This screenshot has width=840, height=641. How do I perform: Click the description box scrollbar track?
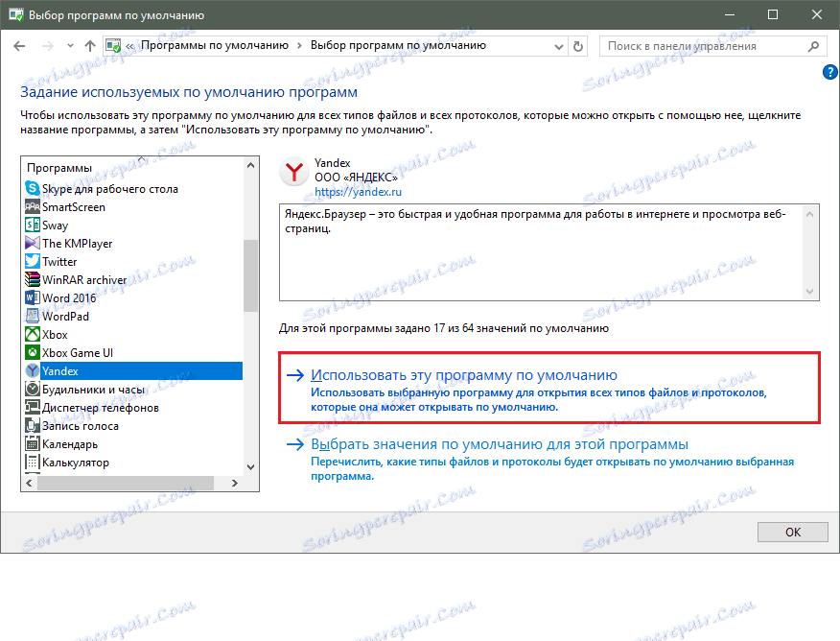(809, 252)
